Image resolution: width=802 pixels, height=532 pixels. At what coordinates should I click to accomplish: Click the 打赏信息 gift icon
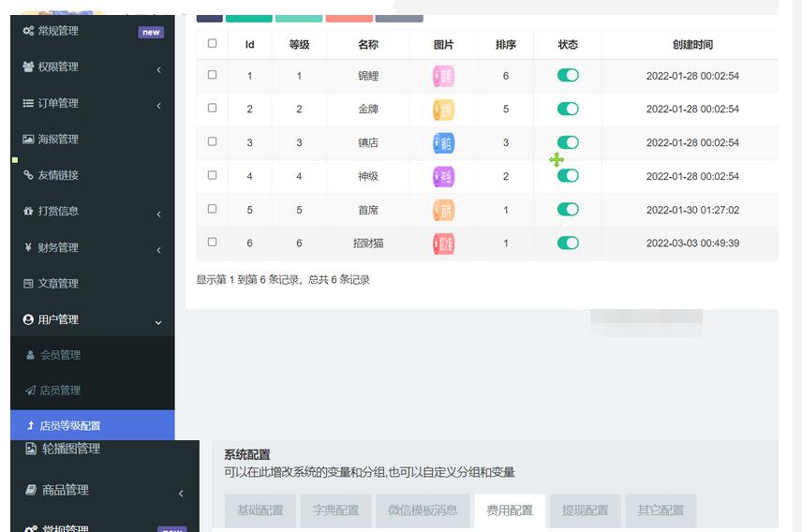(28, 211)
